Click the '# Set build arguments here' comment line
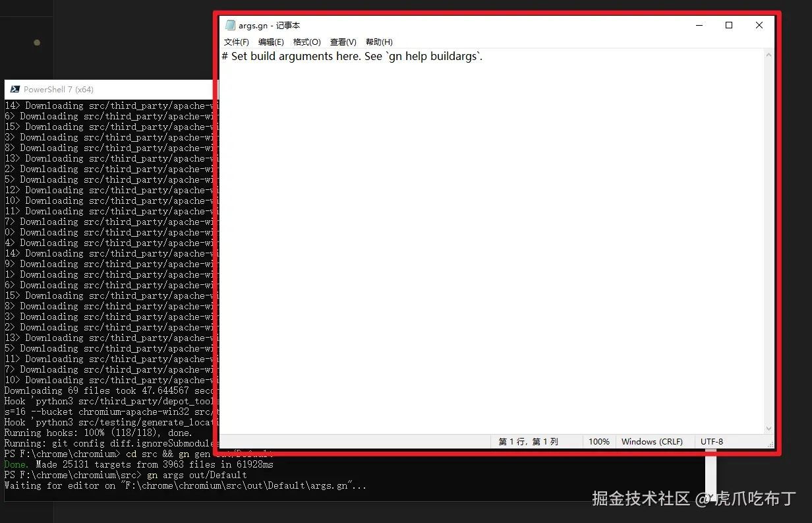812x523 pixels. click(353, 57)
